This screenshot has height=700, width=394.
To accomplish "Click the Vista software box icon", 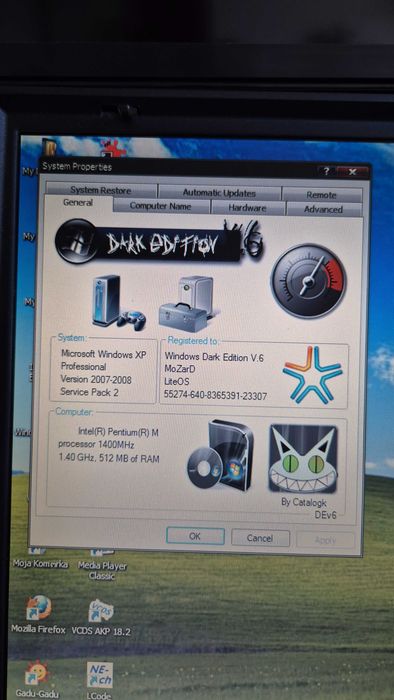I will (220, 455).
